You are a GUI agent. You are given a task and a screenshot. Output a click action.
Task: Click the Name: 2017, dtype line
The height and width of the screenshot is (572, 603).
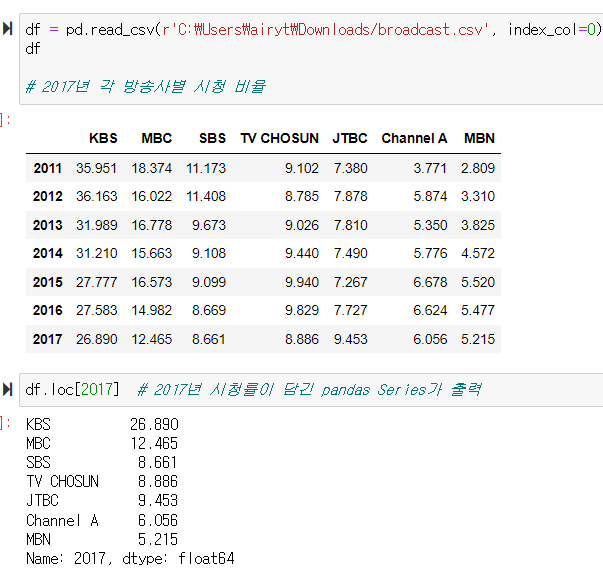pyautogui.click(x=130, y=558)
